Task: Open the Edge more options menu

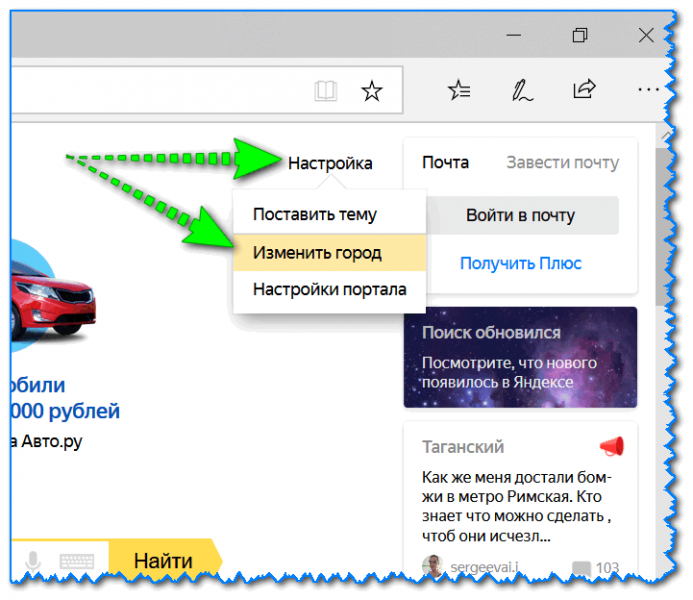Action: point(648,90)
